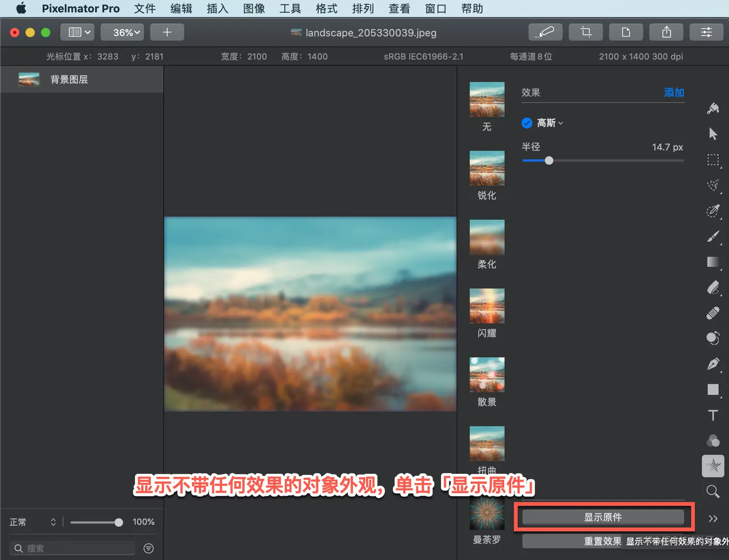
Task: Click the 重置效果 button
Action: click(603, 541)
